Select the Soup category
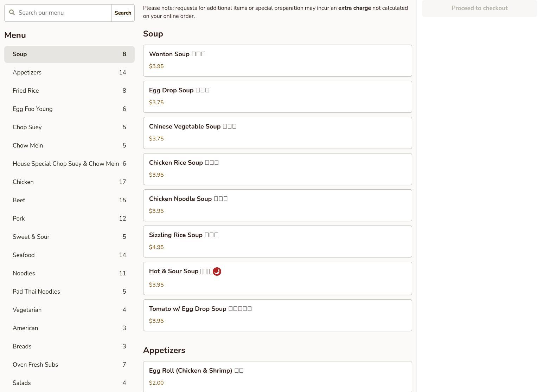The height and width of the screenshot is (392, 543). [69, 54]
